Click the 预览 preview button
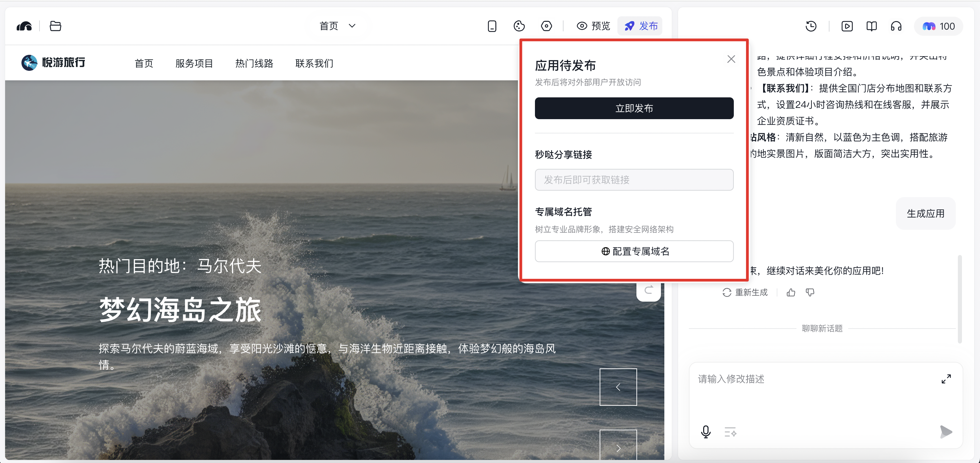This screenshot has height=463, width=980. tap(593, 26)
